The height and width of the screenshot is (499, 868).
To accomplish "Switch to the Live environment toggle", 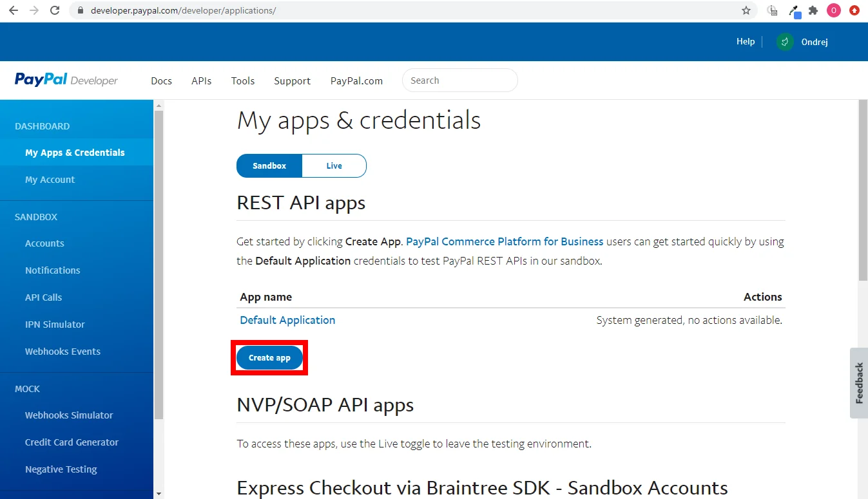I will point(334,165).
